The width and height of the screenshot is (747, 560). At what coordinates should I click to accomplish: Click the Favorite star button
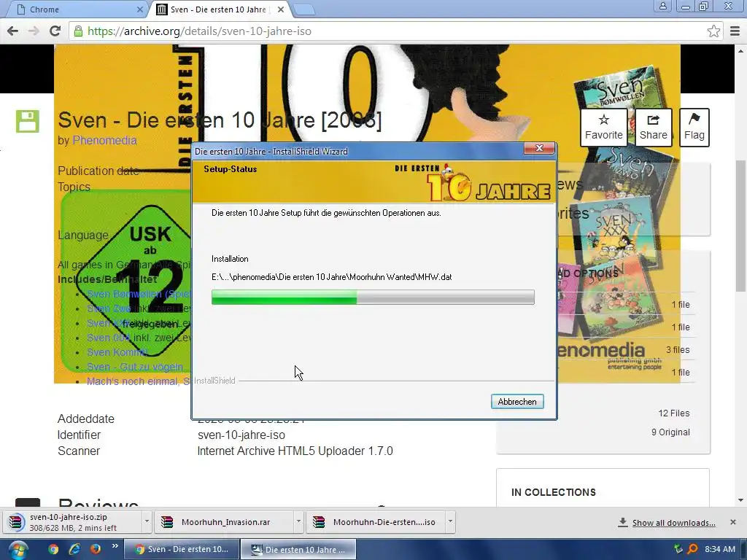pyautogui.click(x=603, y=127)
